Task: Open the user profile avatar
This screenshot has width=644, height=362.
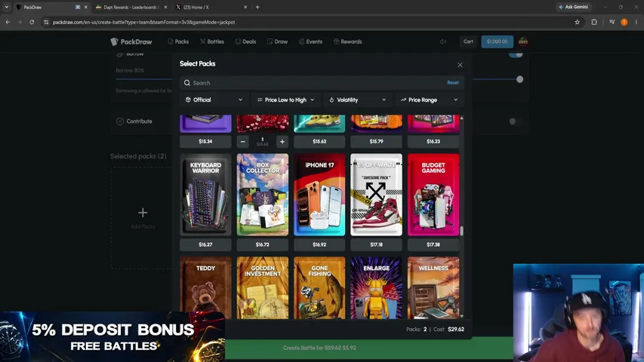Action: click(523, 41)
